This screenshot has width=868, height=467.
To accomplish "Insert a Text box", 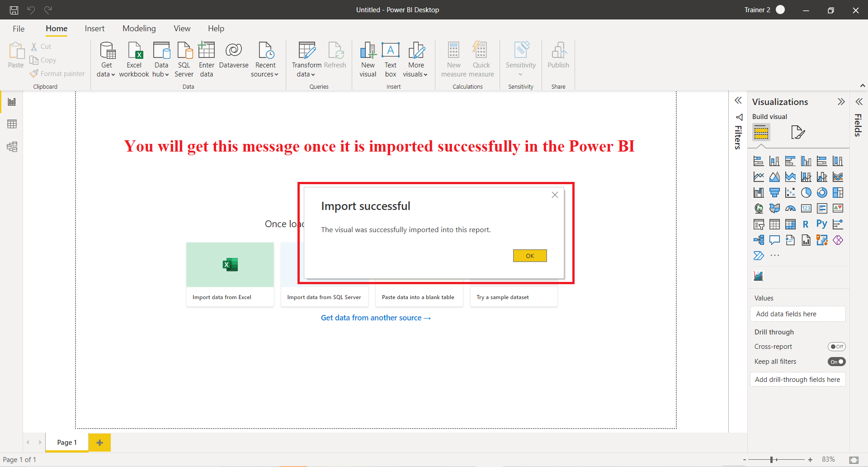I will tap(391, 59).
